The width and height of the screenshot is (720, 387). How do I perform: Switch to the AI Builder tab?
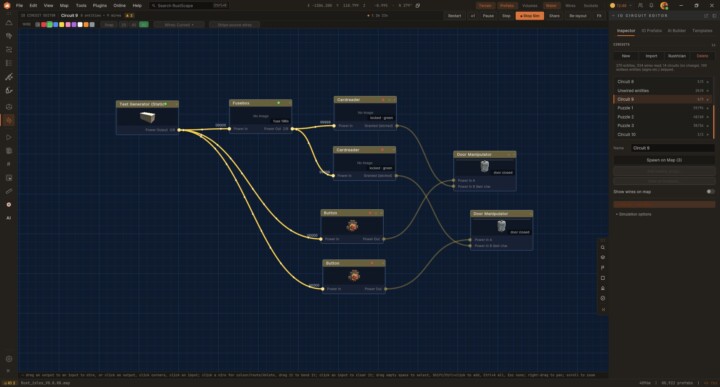tap(676, 31)
